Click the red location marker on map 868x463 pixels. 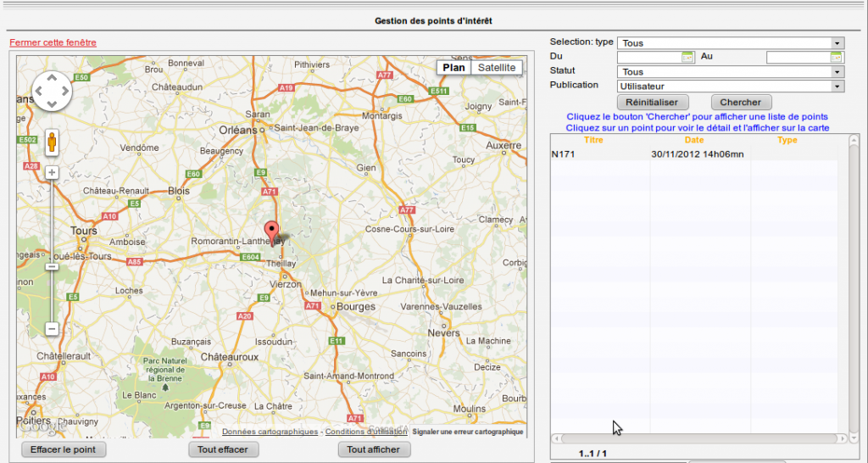[271, 233]
